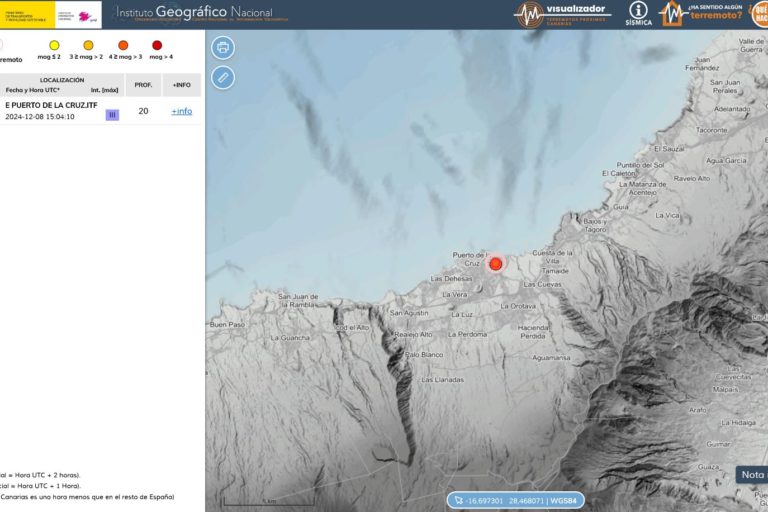Click the +INFO column header
Viewport: 768px width, 512px height.
click(x=182, y=85)
